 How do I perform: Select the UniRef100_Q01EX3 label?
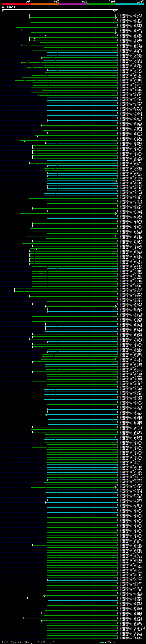pyautogui.click(x=131, y=306)
